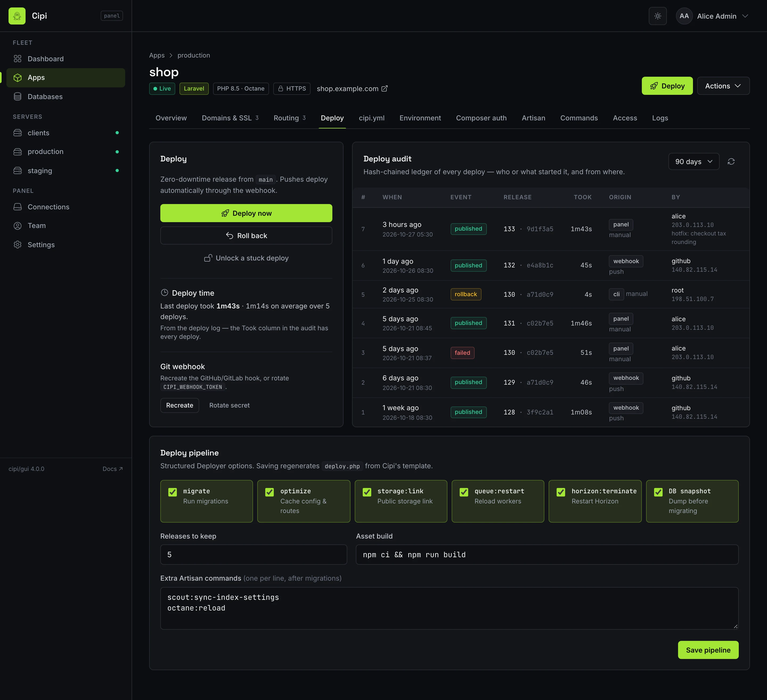The height and width of the screenshot is (700, 767).
Task: Click the staging server icon
Action: (x=18, y=170)
